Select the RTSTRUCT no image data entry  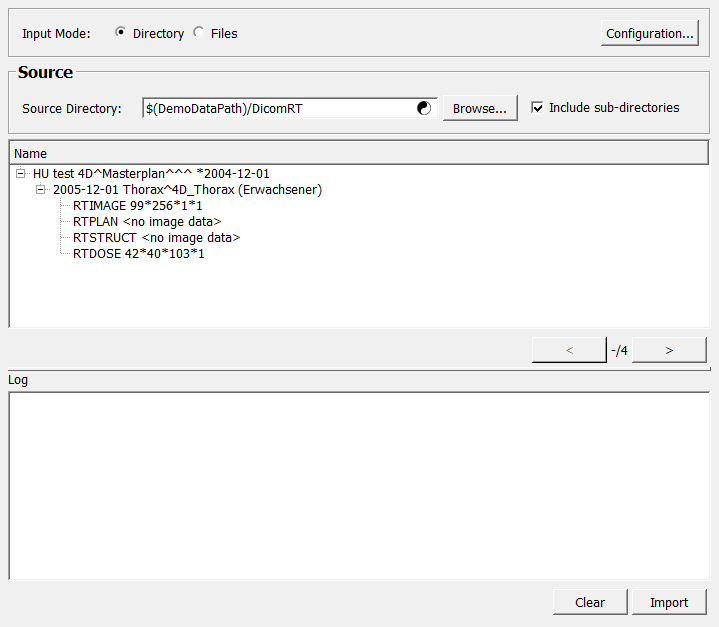pyautogui.click(x=156, y=237)
